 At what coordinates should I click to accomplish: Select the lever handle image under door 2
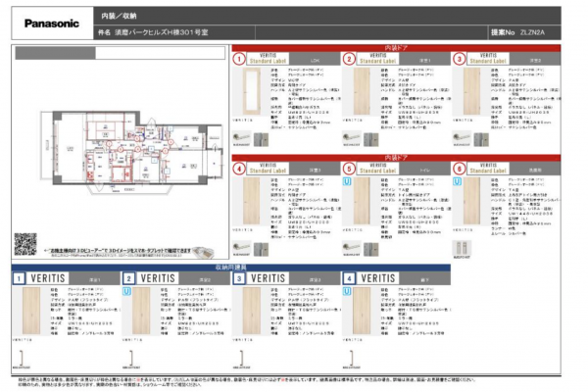coord(351,137)
